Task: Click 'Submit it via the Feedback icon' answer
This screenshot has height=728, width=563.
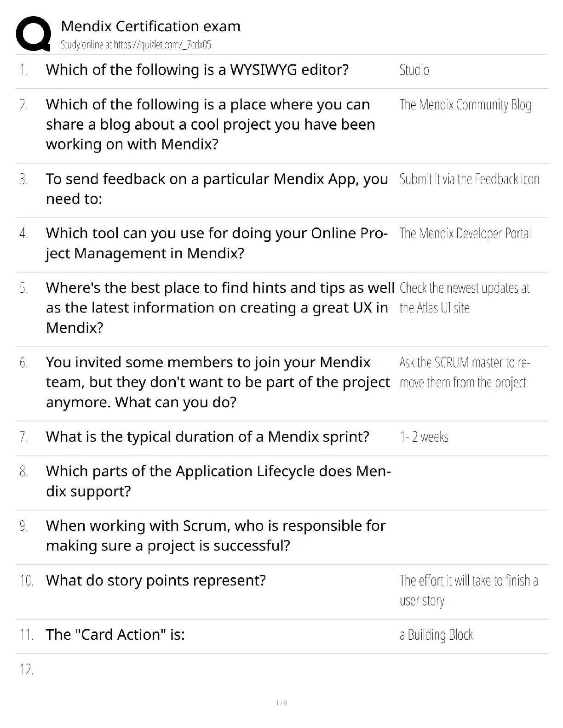Action: tap(469, 179)
